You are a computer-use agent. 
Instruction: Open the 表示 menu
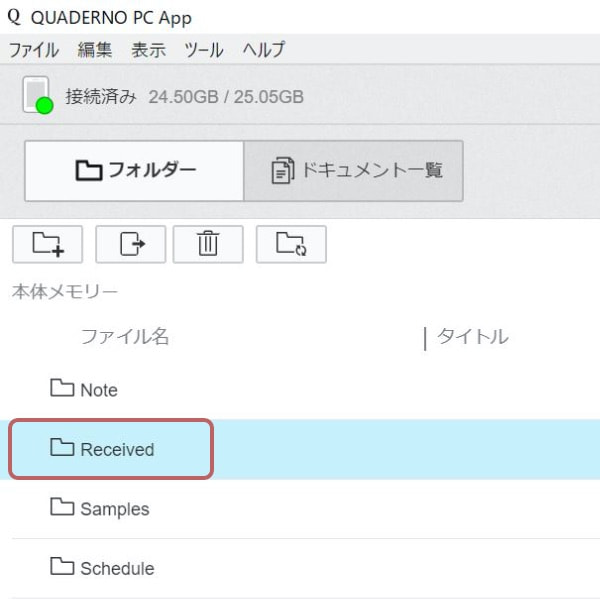click(x=148, y=50)
